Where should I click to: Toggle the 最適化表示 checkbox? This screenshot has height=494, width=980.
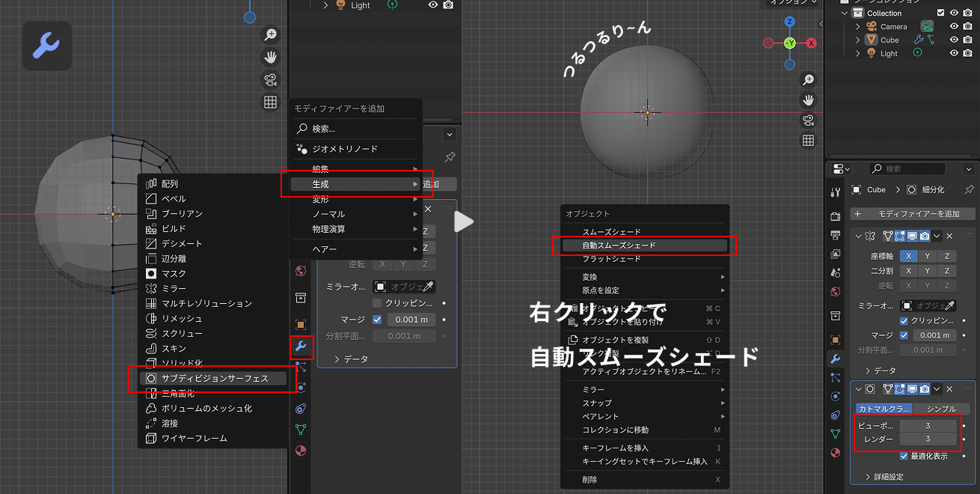pos(904,456)
